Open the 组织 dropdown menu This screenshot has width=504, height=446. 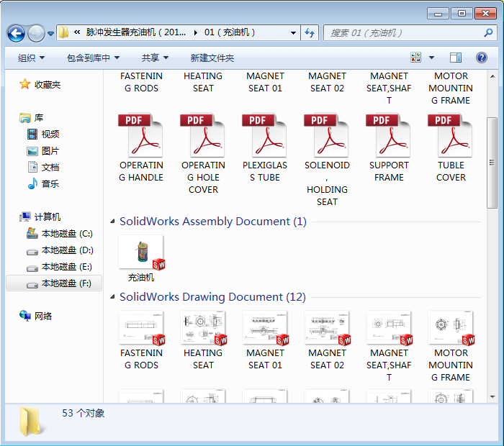[31, 58]
